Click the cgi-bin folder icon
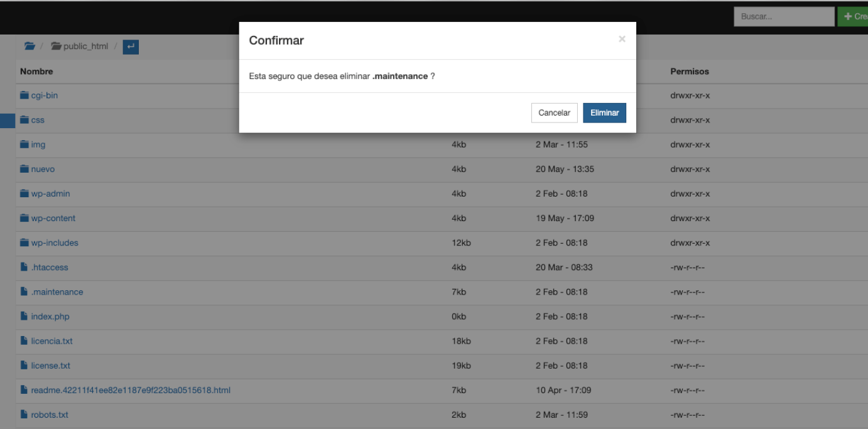Image resolution: width=868 pixels, height=429 pixels. [x=24, y=95]
